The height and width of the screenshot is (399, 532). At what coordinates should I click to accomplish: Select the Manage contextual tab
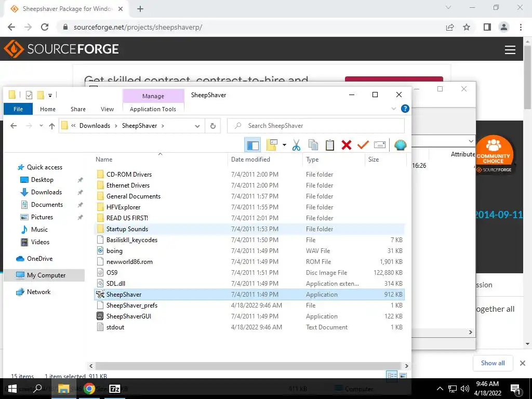(153, 96)
